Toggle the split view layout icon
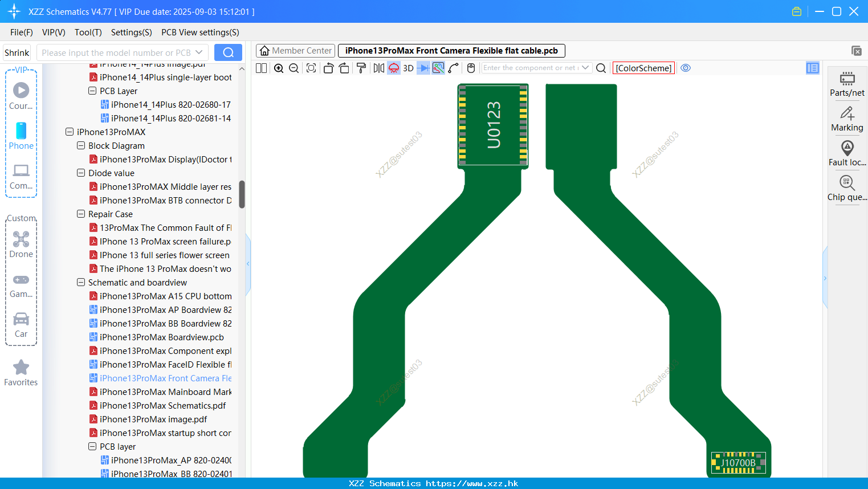The image size is (868, 489). coord(261,68)
